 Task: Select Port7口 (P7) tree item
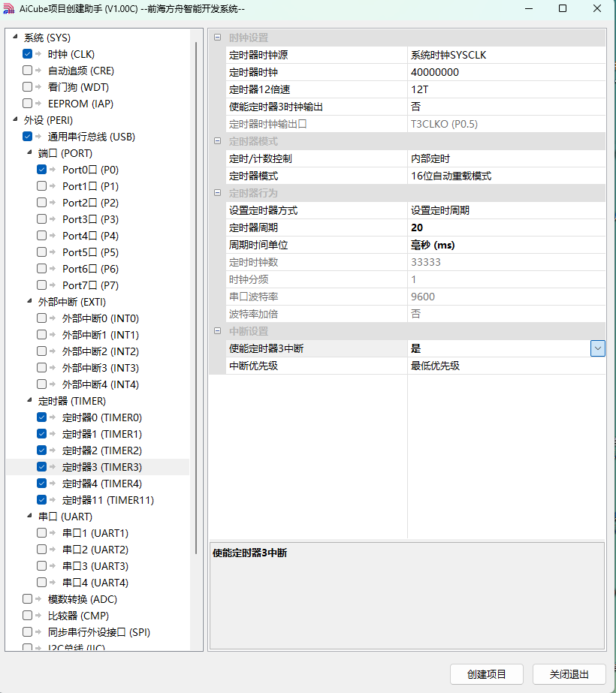[90, 285]
